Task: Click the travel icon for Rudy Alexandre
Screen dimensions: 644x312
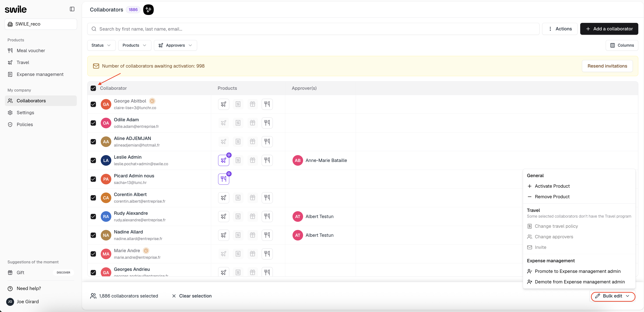Action: 223,216
